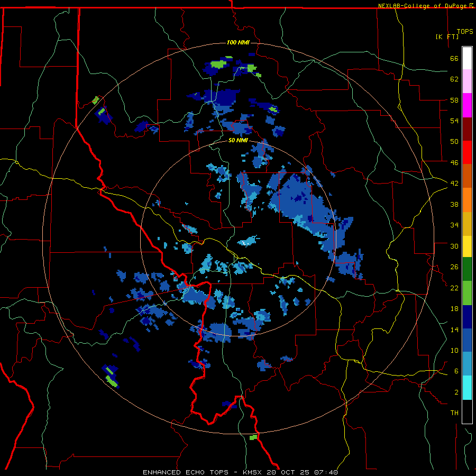Screen dimensions: 476x476
Task: Click the "22" legend value
Action: tap(454, 288)
